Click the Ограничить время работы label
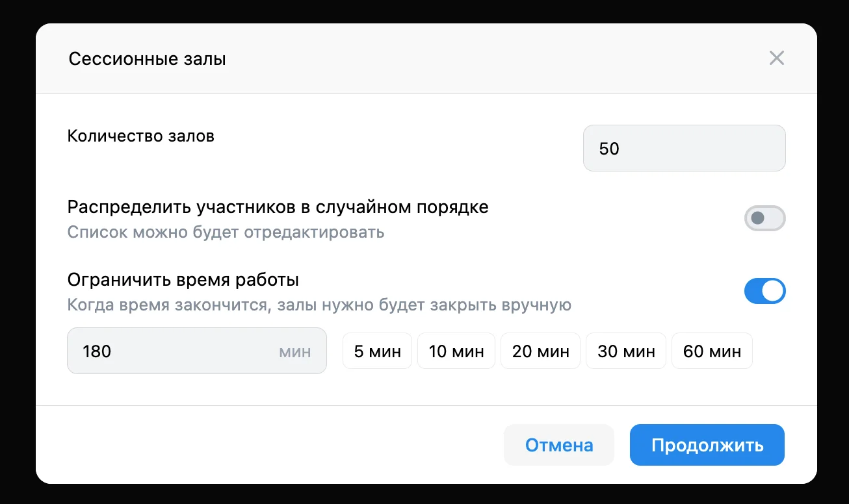Screen dimensions: 849x504 pos(183,280)
